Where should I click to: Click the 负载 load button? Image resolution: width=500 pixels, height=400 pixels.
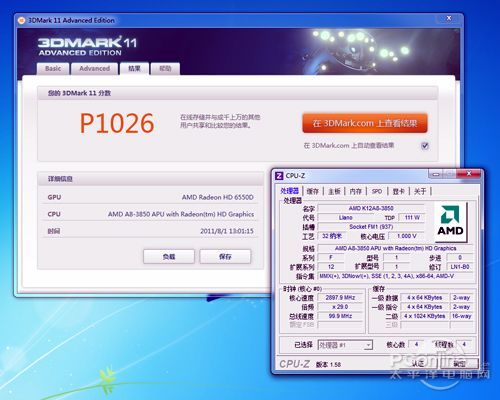169,257
